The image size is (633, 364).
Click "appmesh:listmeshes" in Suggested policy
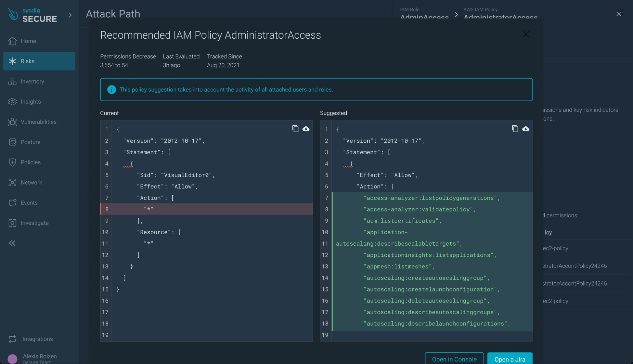(399, 267)
